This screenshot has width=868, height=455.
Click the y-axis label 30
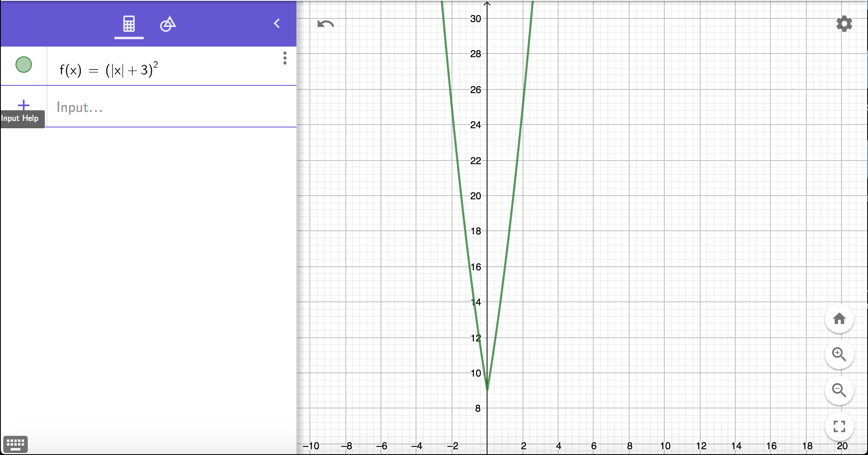pyautogui.click(x=476, y=19)
